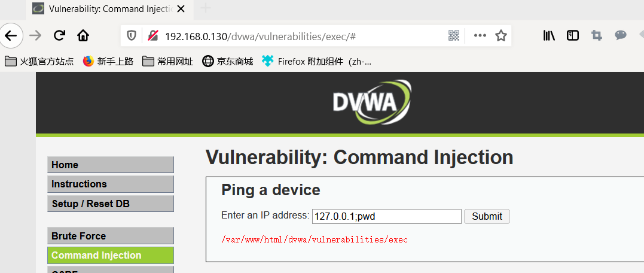
Task: Open the Brute Force menu item
Action: pos(111,236)
